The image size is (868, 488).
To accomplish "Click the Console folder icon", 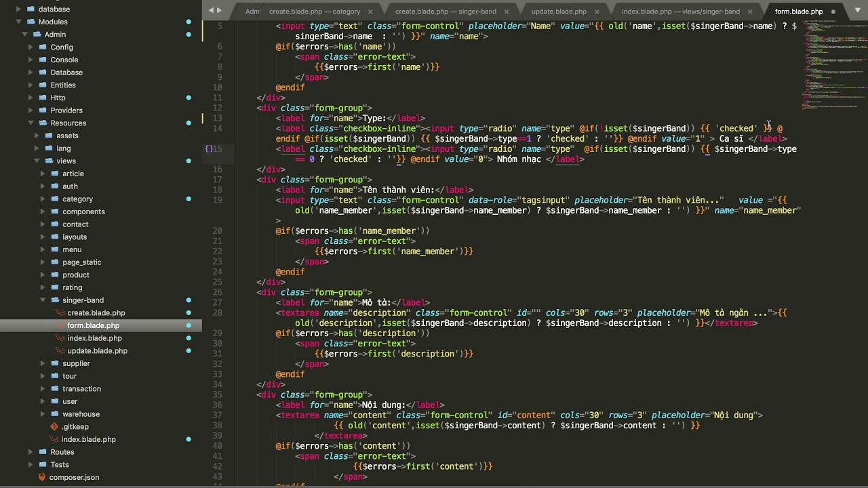I will [43, 60].
